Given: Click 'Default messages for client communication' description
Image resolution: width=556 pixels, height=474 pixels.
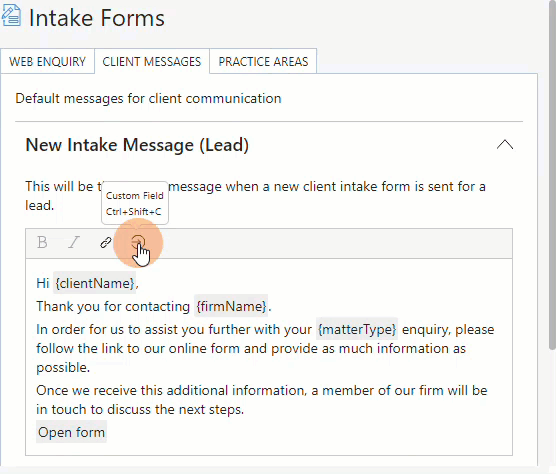Looking at the screenshot, I should point(148,98).
